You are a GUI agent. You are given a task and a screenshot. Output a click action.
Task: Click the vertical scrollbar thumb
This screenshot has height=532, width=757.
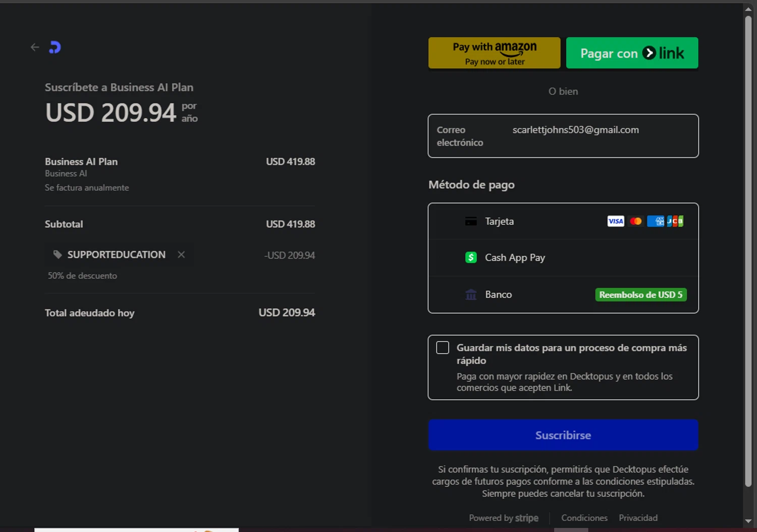pos(748,251)
